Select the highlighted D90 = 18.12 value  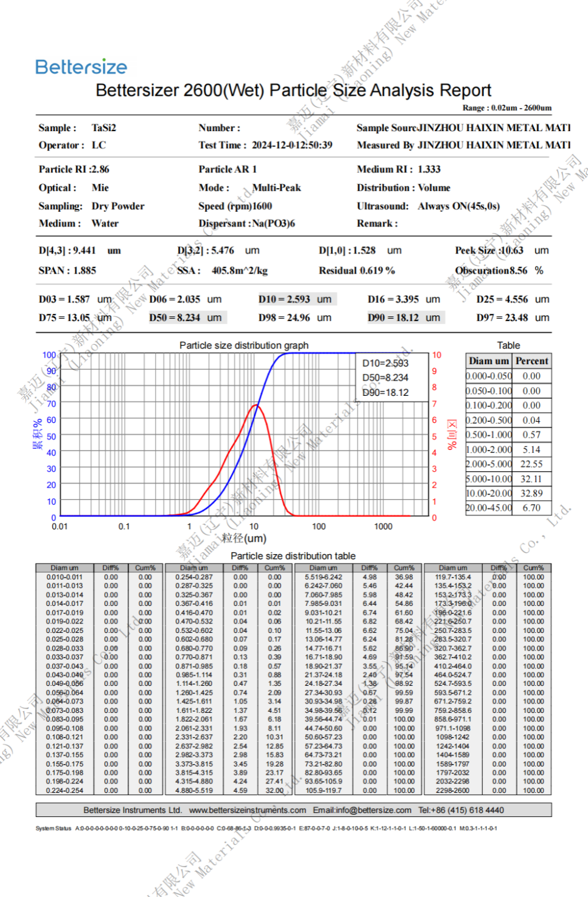[406, 317]
